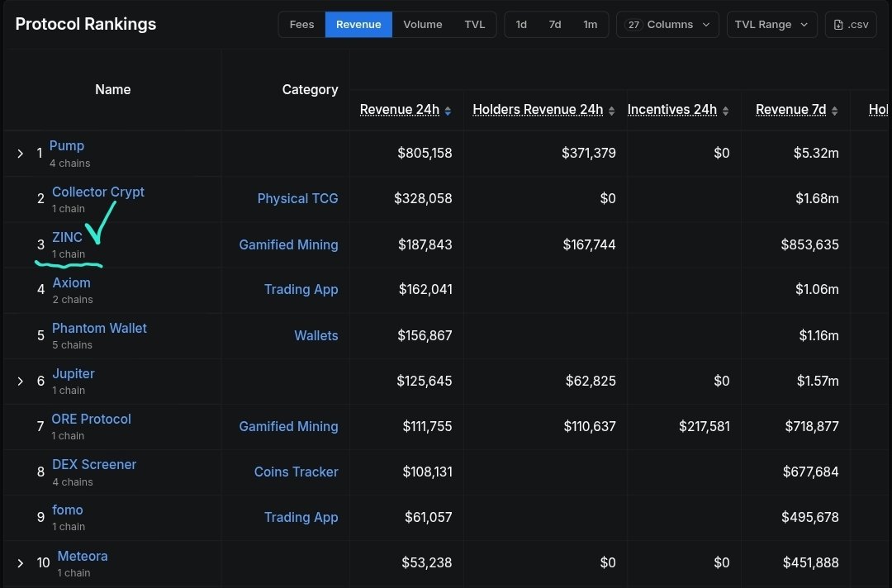
Task: Open the Physical TCG category link
Action: [297, 198]
